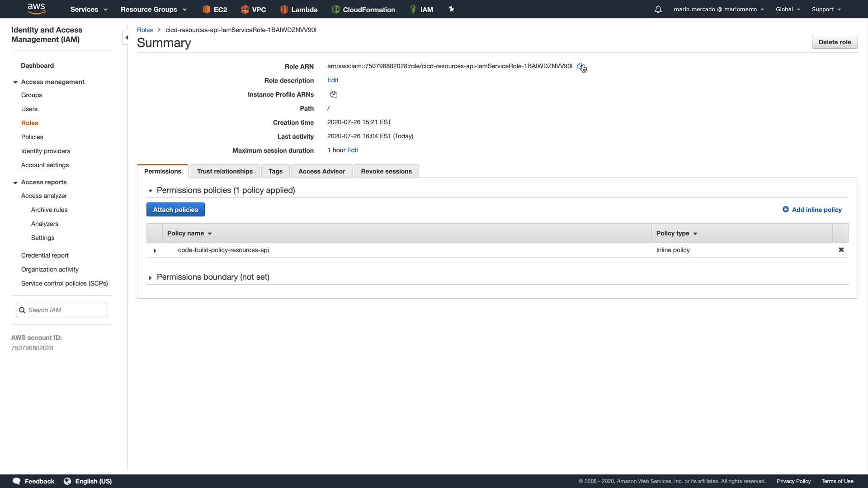868x488 pixels.
Task: Collapse the IAM side navigation panel
Action: pyautogui.click(x=126, y=38)
